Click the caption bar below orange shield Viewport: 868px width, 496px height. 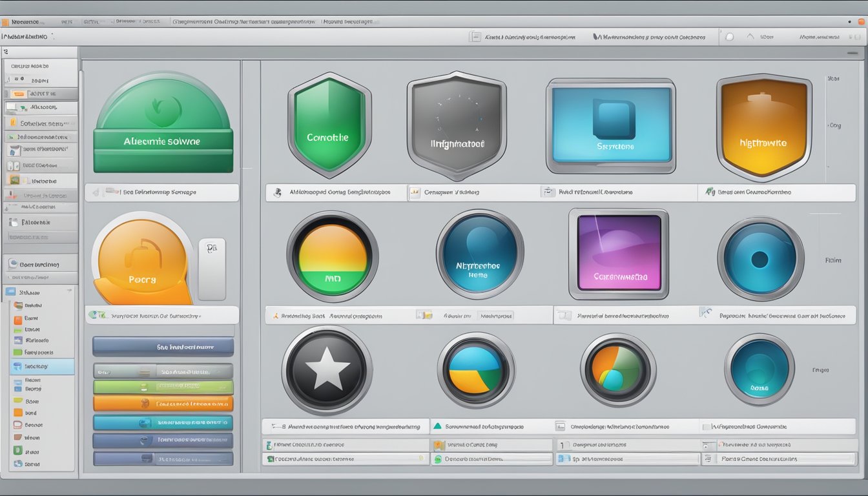[x=777, y=192]
